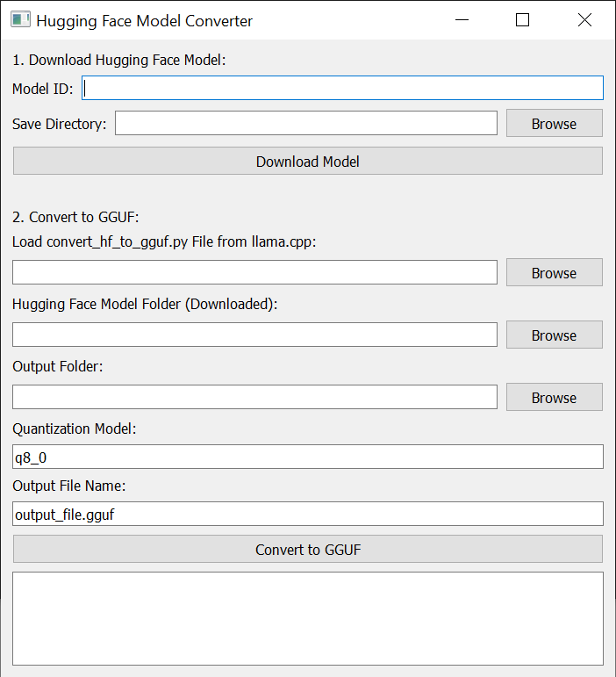Viewport: 616px width, 677px height.
Task: Click the Quantization Model field containing q8_0
Action: (x=308, y=457)
